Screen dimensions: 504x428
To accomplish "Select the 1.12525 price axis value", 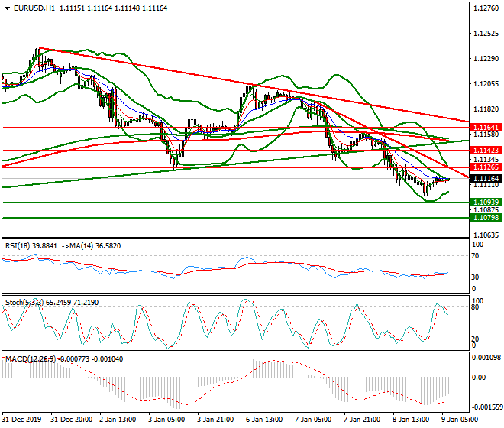I will click(486, 33).
